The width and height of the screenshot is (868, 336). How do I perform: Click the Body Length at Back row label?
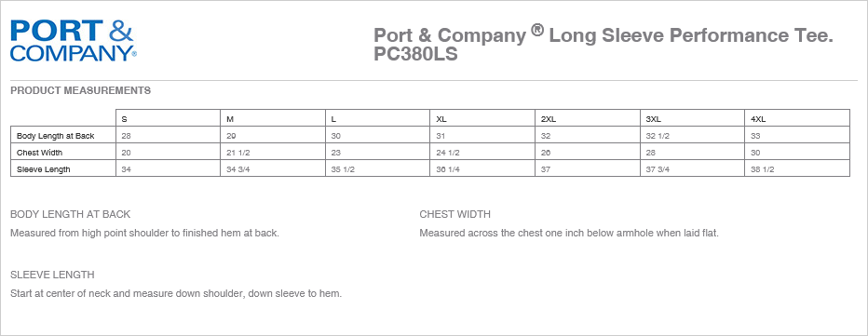63,136
